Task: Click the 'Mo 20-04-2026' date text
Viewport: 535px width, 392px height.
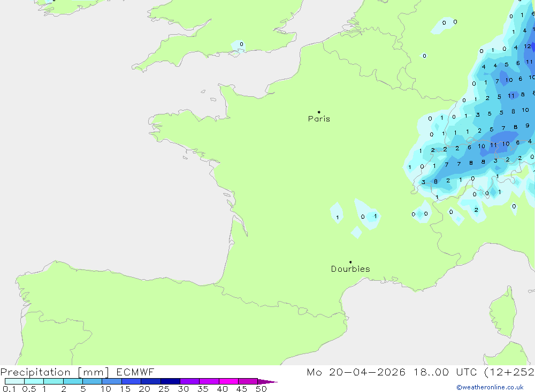Action: [356, 372]
